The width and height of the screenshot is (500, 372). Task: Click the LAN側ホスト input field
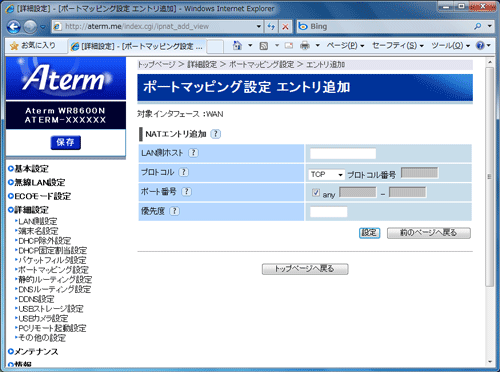[x=343, y=154]
